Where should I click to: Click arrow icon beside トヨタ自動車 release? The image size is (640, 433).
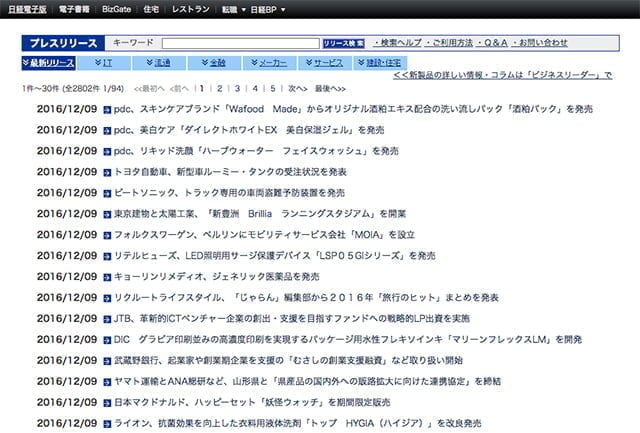coord(107,173)
